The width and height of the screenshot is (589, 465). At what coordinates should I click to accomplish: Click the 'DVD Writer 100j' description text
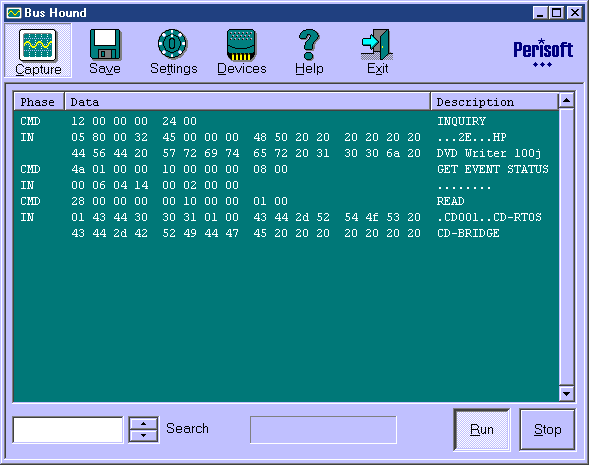(489, 153)
